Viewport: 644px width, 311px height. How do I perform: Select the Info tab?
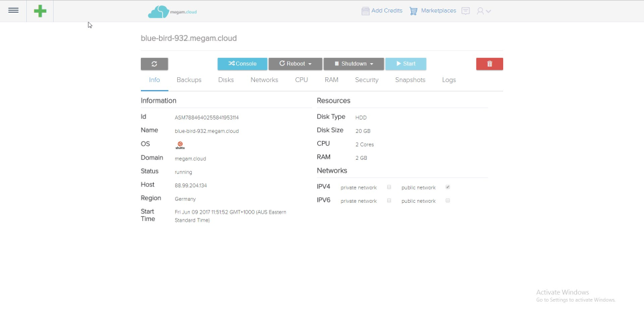[154, 80]
